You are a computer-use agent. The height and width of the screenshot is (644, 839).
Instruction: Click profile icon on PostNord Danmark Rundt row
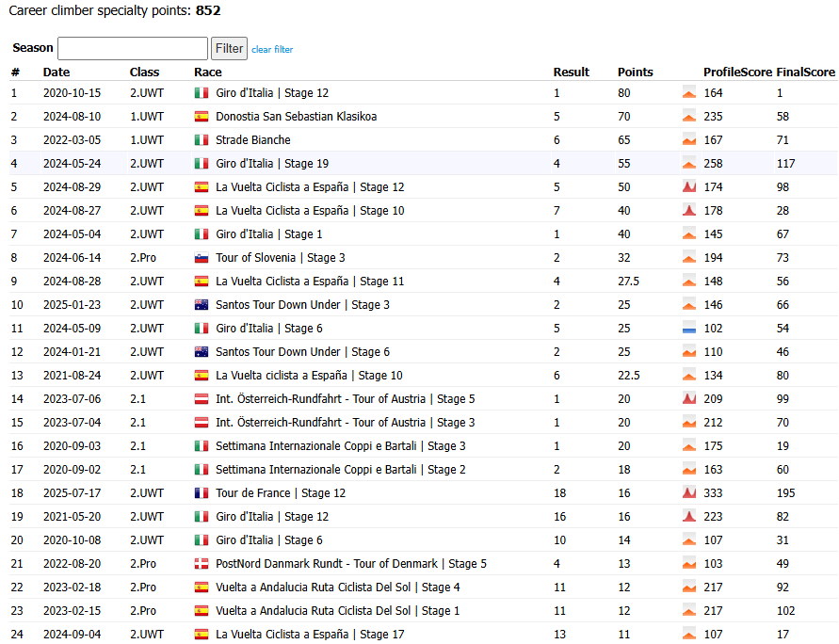pyautogui.click(x=689, y=563)
